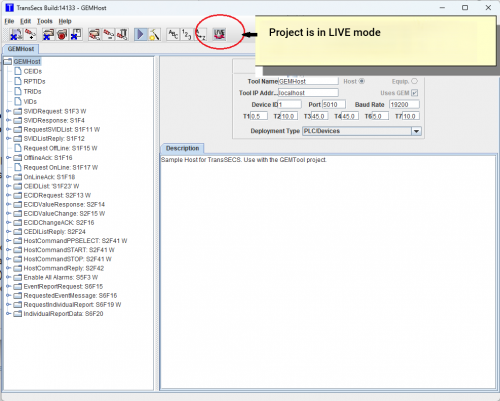The width and height of the screenshot is (500, 401).
Task: Expand the CEIDList: 'S1F23' W node
Action: click(x=8, y=186)
